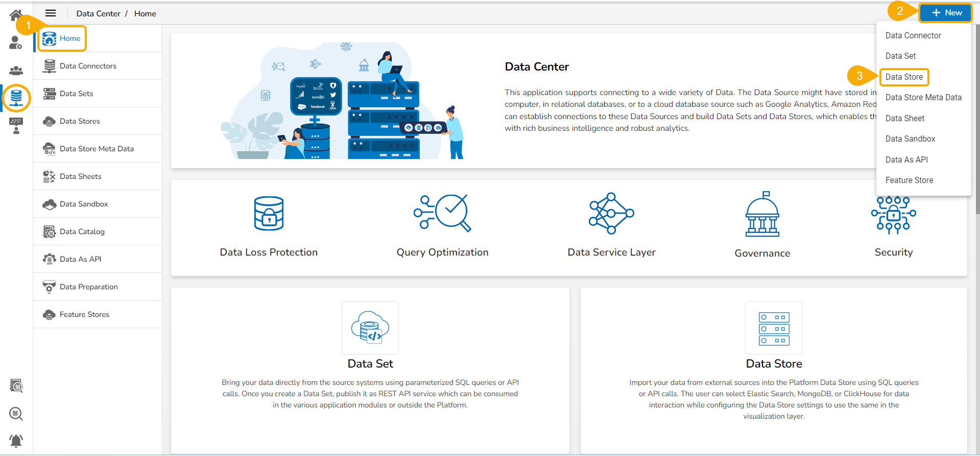
Task: Open the Governance building icon
Action: pos(762,214)
